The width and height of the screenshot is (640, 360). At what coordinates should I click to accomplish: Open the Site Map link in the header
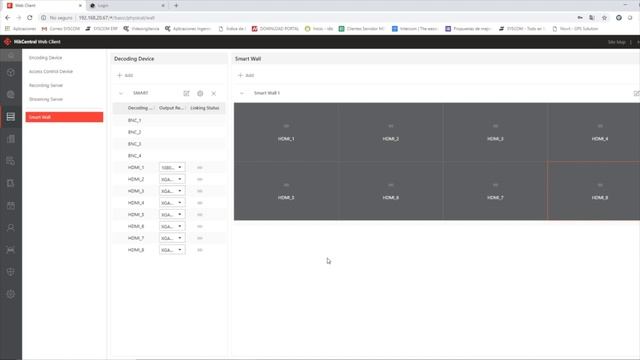pos(616,42)
